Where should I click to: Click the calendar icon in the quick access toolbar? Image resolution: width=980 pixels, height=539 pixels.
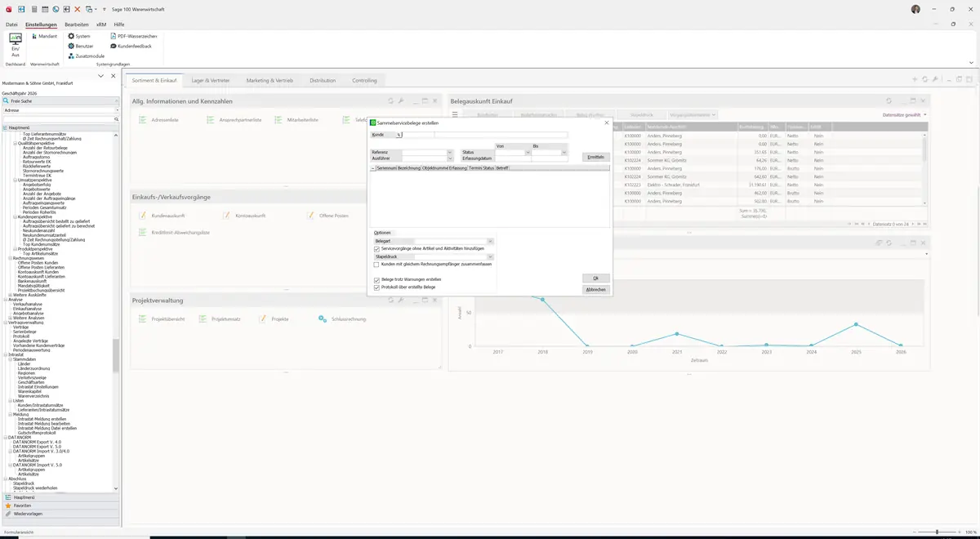tap(44, 9)
